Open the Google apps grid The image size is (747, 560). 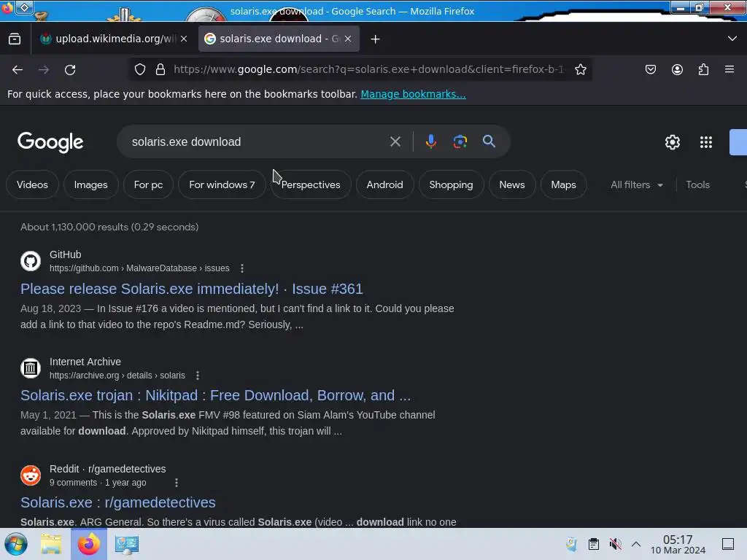[706, 142]
